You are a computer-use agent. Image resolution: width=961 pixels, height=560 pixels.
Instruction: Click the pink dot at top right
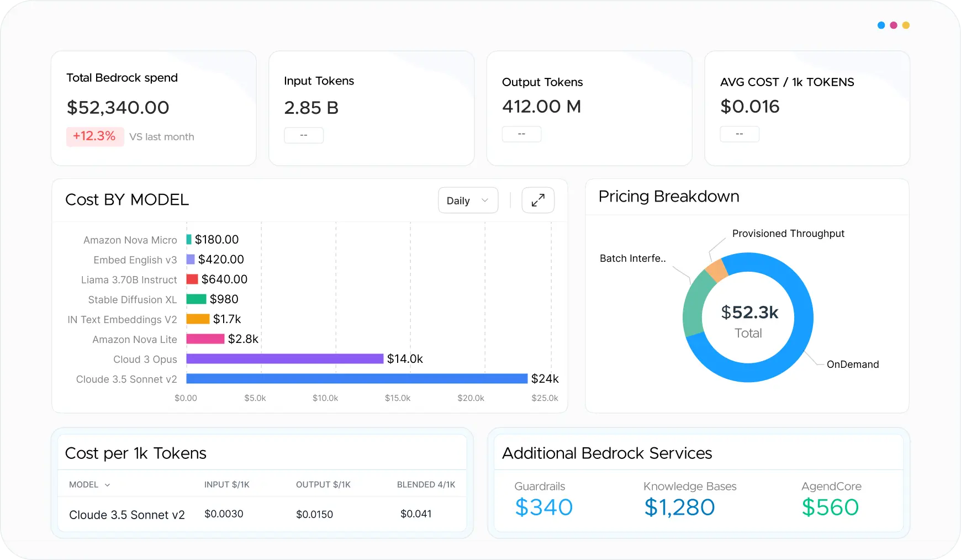[x=894, y=25]
